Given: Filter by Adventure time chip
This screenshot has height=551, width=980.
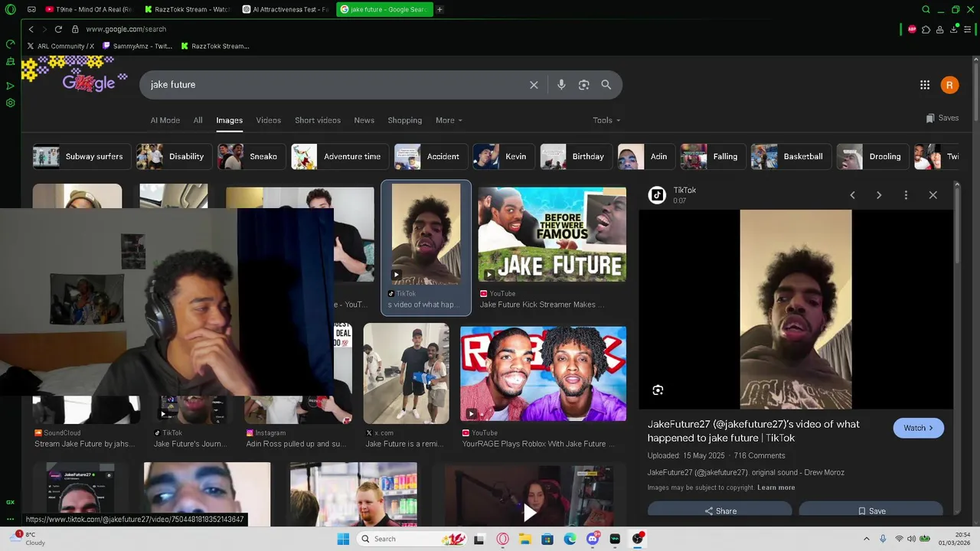Looking at the screenshot, I should 340,156.
